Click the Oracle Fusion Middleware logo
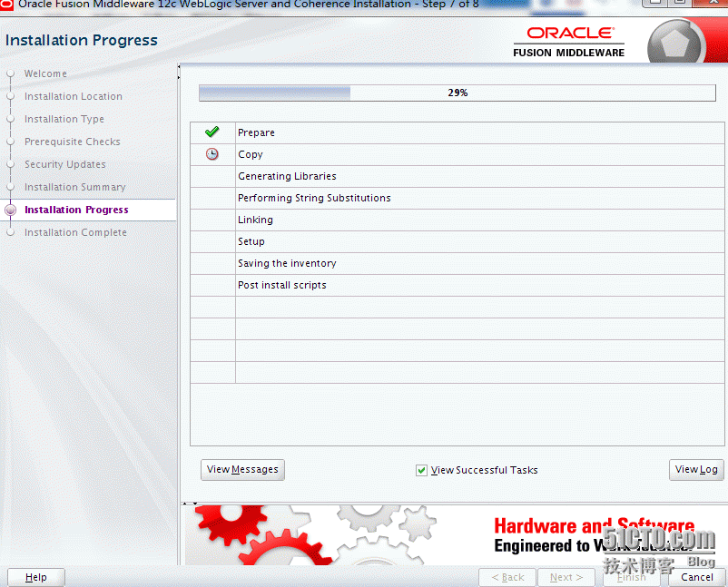This screenshot has height=587, width=728. 569,42
